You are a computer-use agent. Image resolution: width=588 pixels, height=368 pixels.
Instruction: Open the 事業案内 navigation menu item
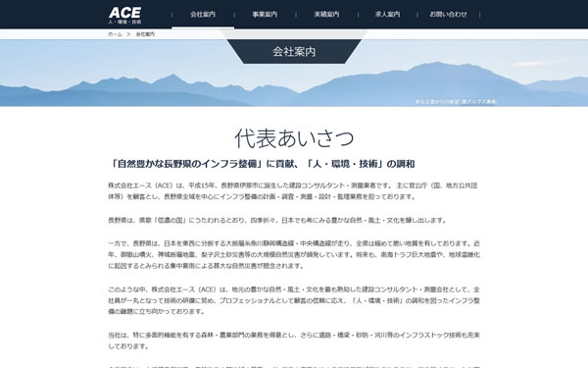tap(265, 15)
